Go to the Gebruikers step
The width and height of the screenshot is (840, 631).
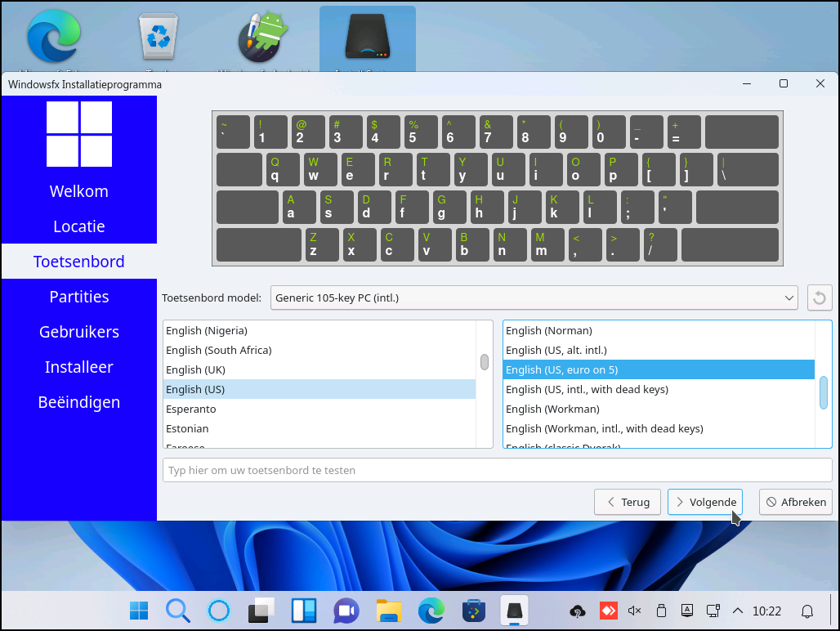pyautogui.click(x=79, y=332)
